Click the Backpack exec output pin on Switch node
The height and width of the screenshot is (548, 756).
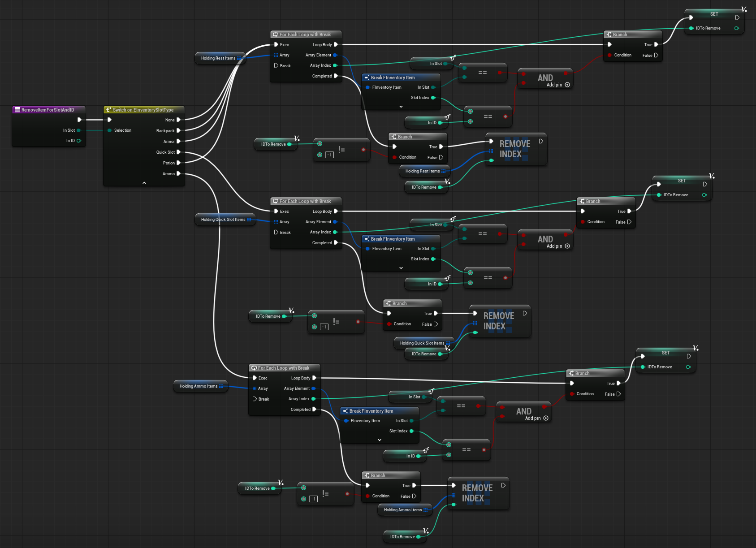point(178,131)
